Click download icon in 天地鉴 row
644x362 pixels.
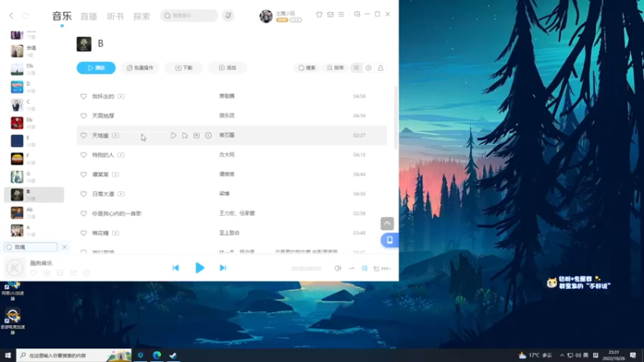[x=196, y=135]
